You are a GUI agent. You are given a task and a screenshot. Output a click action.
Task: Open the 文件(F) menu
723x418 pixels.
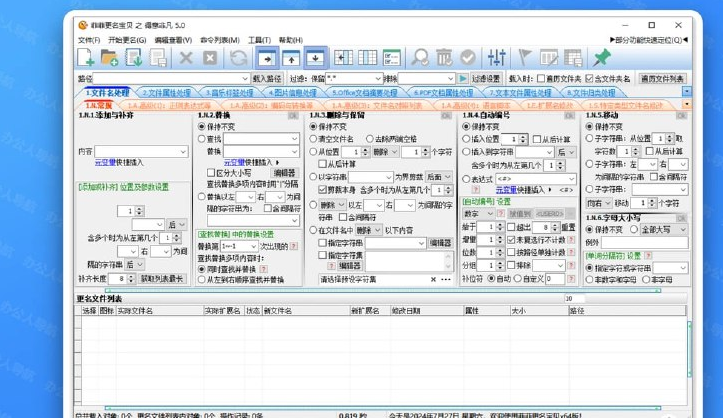89,40
